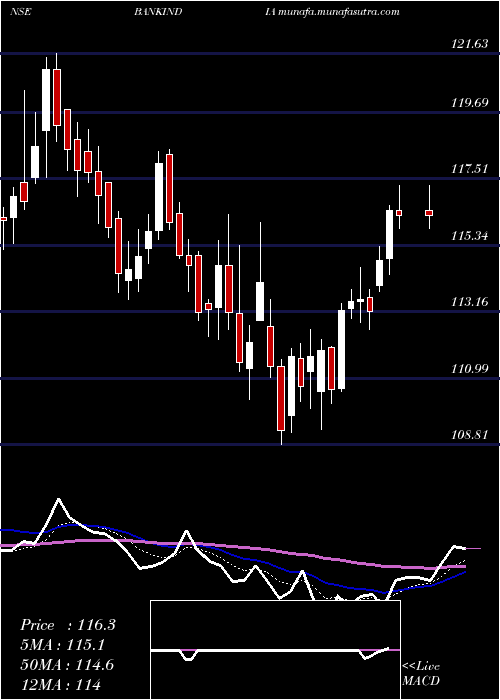Click the 119.69 price level label
This screenshot has height=700, width=500.
pos(470,103)
